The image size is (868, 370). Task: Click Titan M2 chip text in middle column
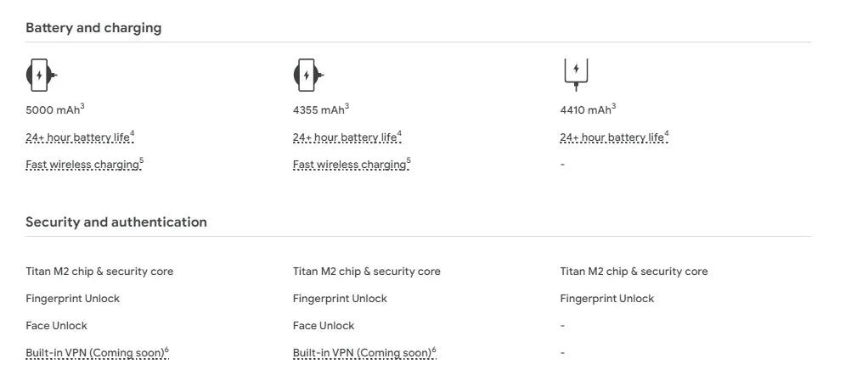[366, 272]
